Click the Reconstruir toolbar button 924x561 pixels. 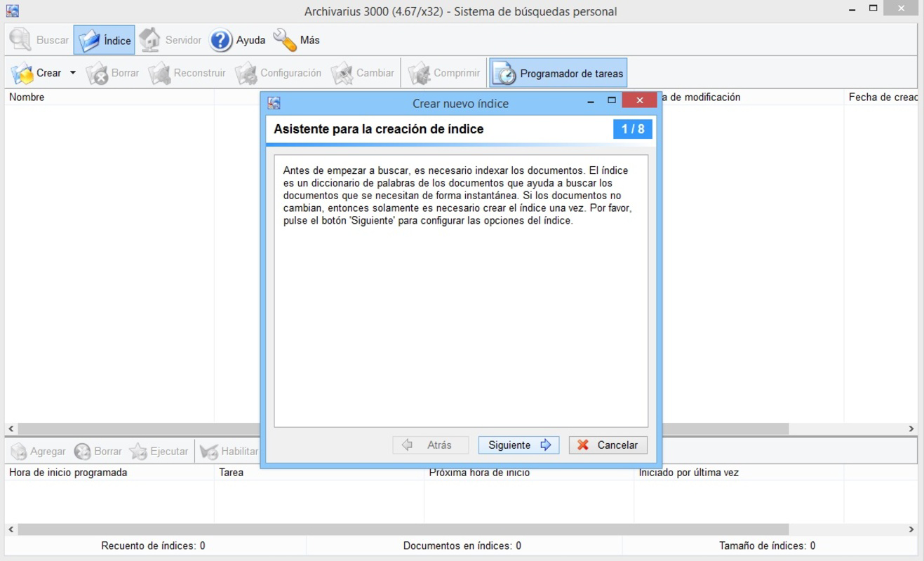pyautogui.click(x=187, y=73)
